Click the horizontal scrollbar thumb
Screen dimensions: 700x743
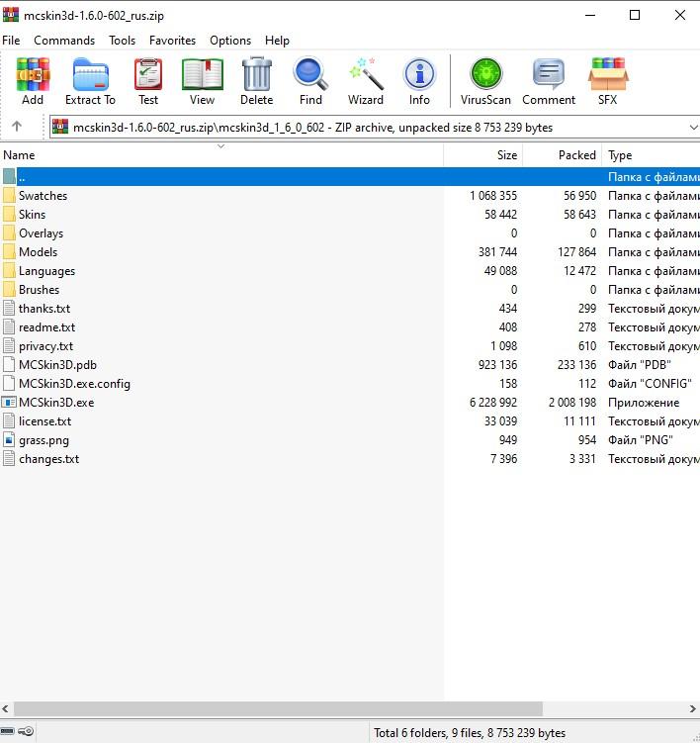click(x=278, y=709)
